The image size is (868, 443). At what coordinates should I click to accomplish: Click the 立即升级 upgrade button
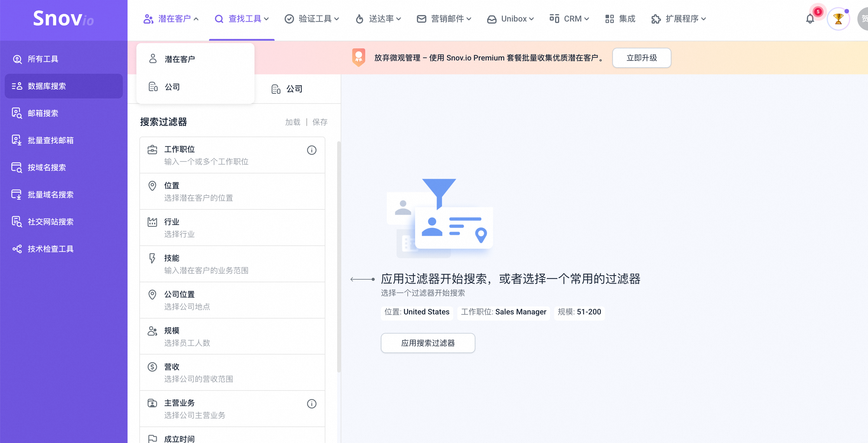(642, 58)
